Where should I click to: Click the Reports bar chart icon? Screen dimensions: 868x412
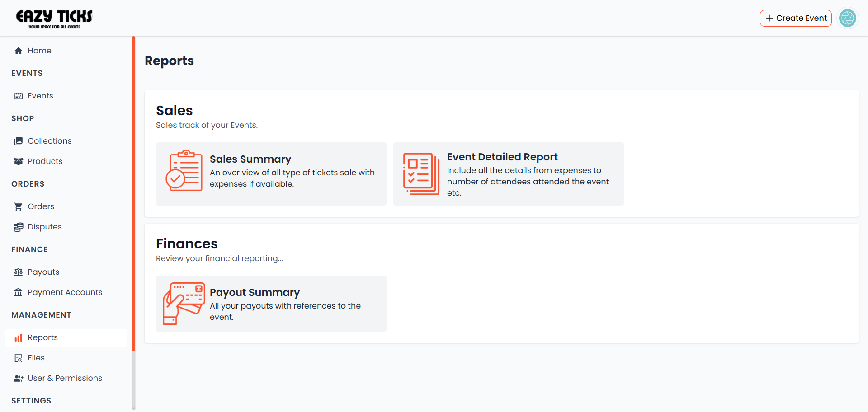pyautogui.click(x=18, y=337)
